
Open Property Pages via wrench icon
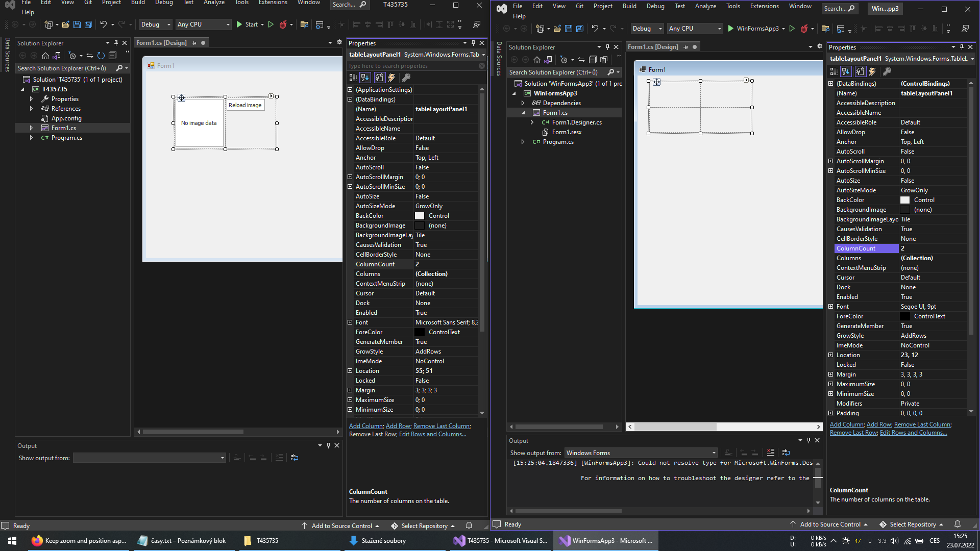(x=889, y=72)
